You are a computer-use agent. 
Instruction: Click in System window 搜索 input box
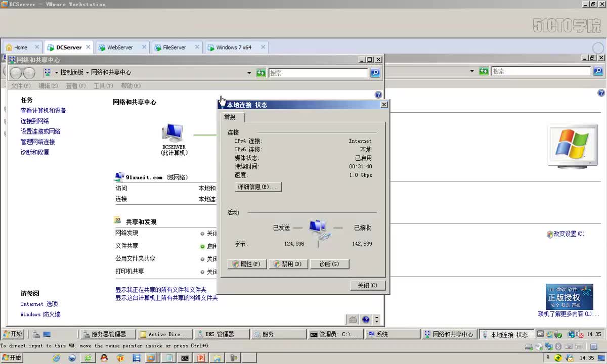click(541, 71)
